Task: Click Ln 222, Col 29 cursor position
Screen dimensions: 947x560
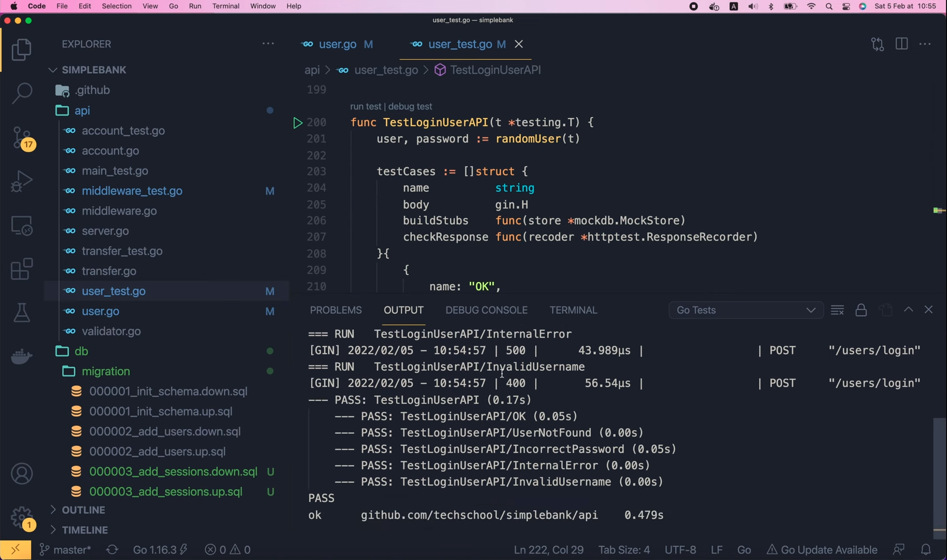Action: [x=549, y=550]
